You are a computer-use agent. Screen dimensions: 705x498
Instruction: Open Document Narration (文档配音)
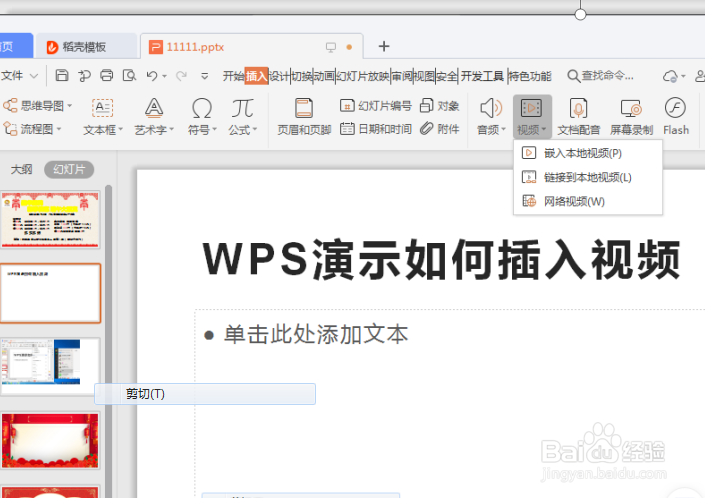[x=579, y=117]
